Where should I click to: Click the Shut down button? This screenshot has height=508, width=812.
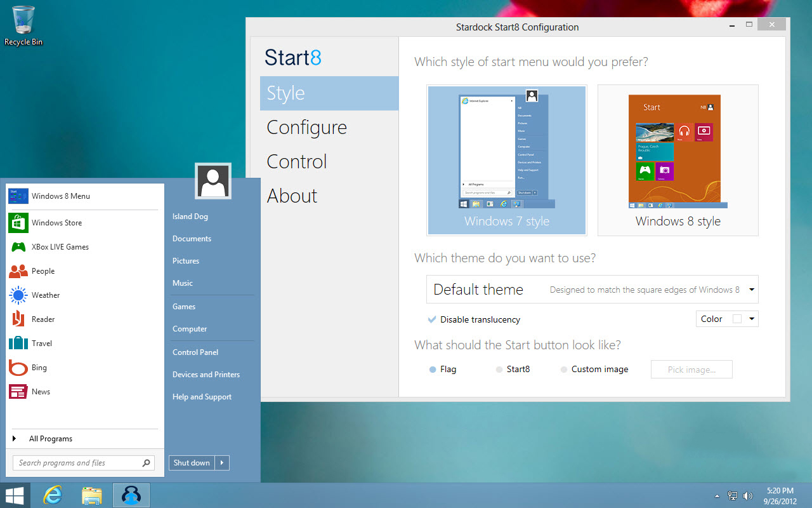(192, 463)
